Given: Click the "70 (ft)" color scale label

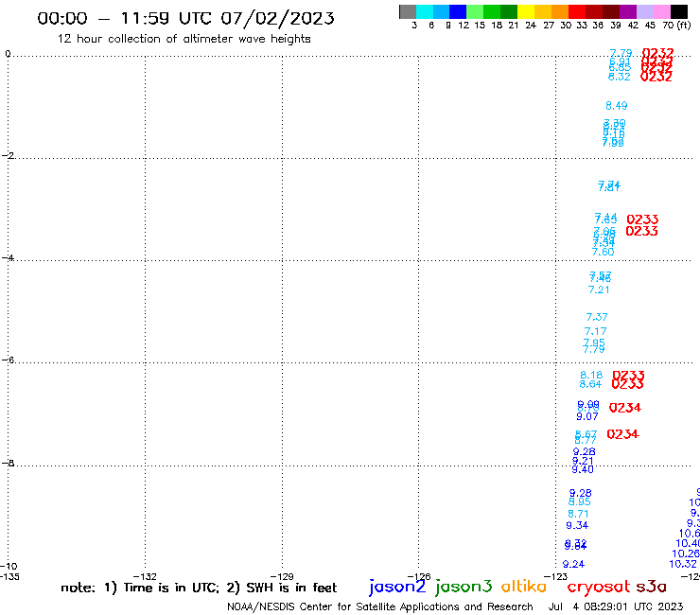Looking at the screenshot, I should pyautogui.click(x=676, y=26).
